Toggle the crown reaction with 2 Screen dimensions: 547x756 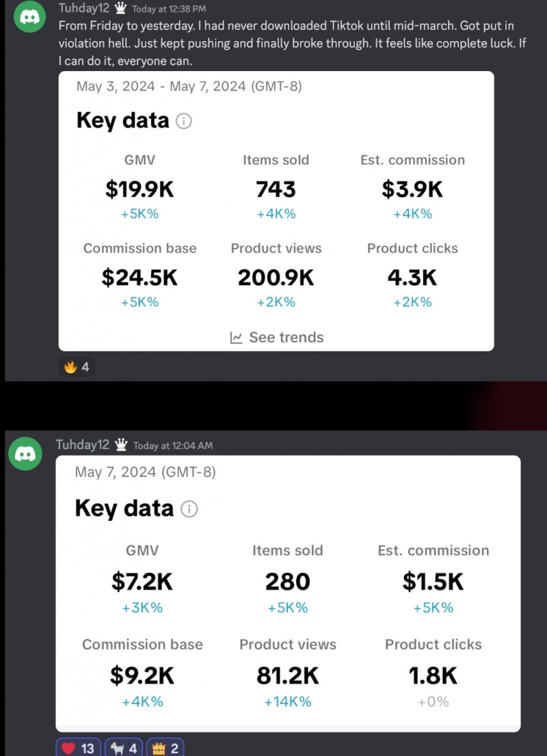[165, 748]
